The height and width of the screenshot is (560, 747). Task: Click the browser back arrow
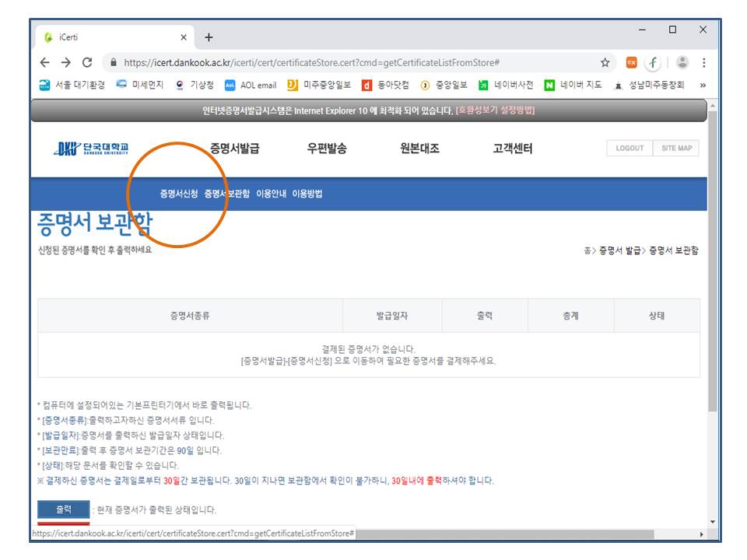[44, 63]
